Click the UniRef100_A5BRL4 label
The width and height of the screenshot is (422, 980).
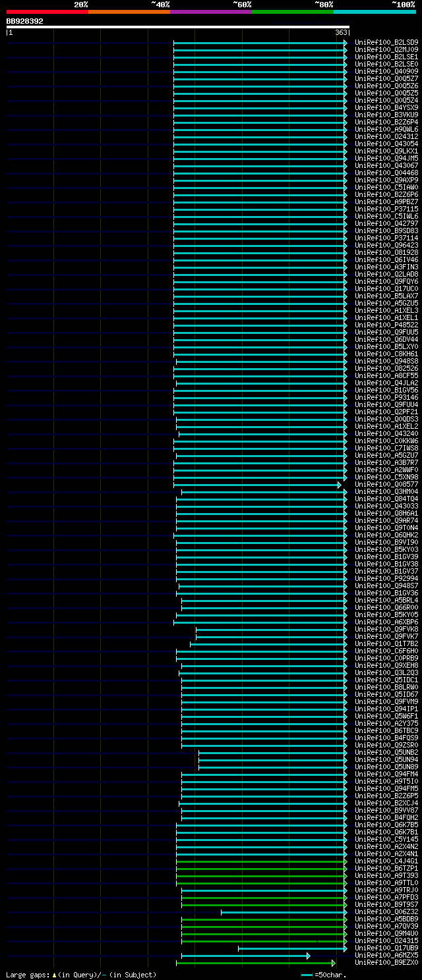386,600
